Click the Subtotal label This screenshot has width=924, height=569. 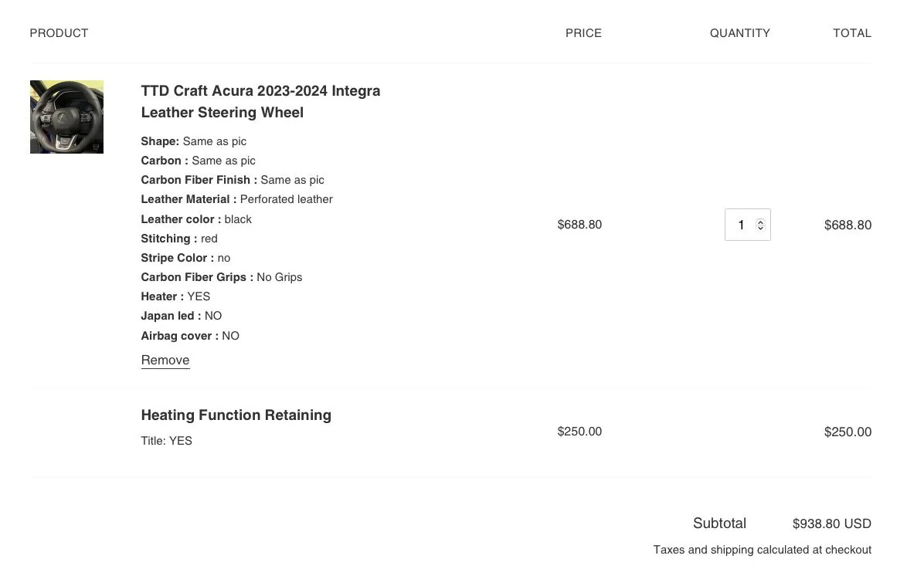click(x=719, y=523)
